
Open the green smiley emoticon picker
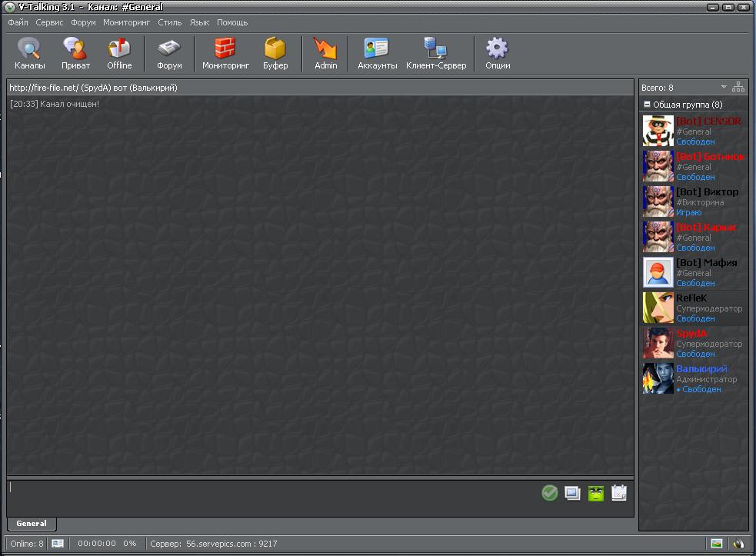pos(596,493)
